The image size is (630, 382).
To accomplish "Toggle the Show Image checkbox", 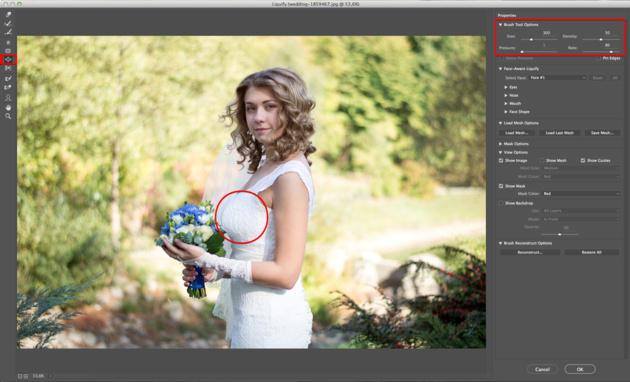I will (501, 160).
